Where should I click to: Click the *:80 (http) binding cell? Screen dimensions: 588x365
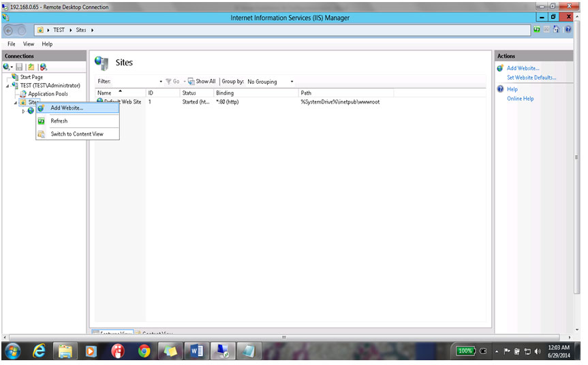(x=228, y=102)
